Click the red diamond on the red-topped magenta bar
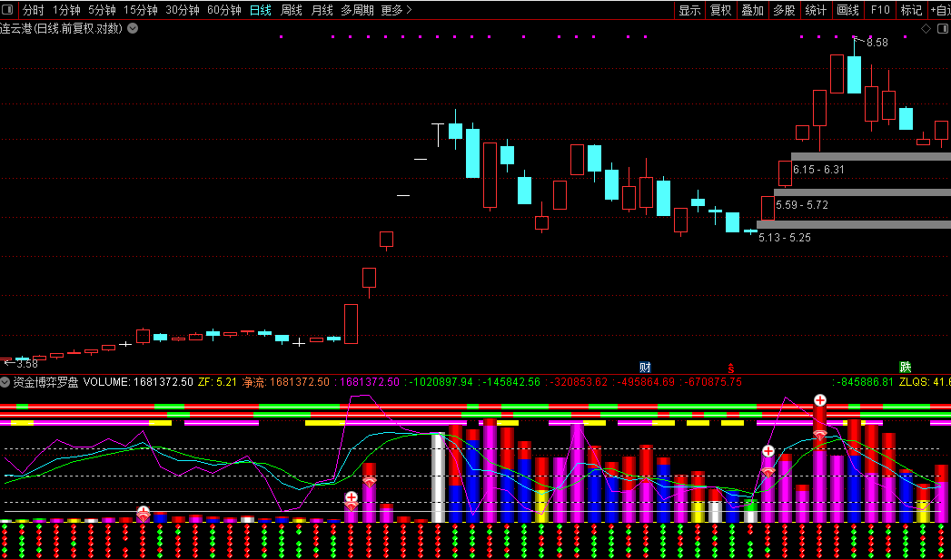 370,483
